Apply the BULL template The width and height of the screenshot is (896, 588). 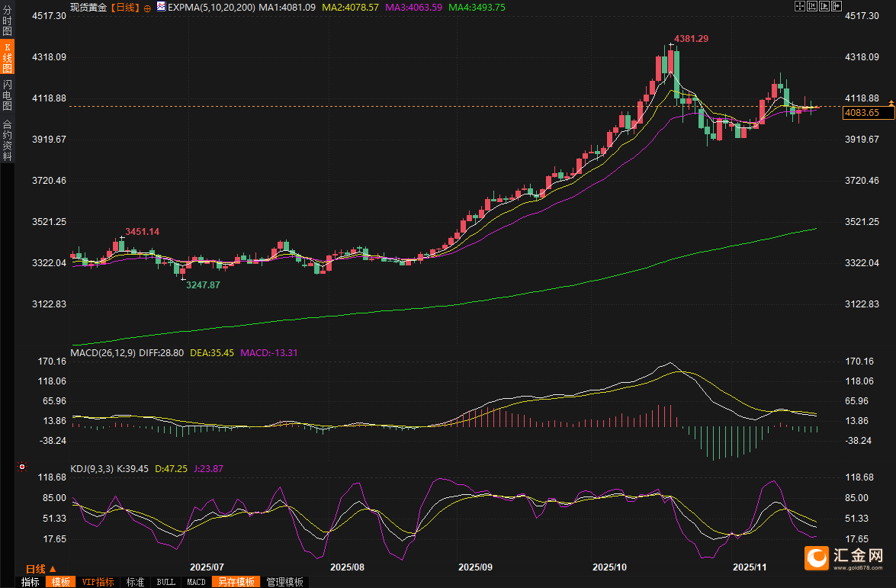coord(165,582)
